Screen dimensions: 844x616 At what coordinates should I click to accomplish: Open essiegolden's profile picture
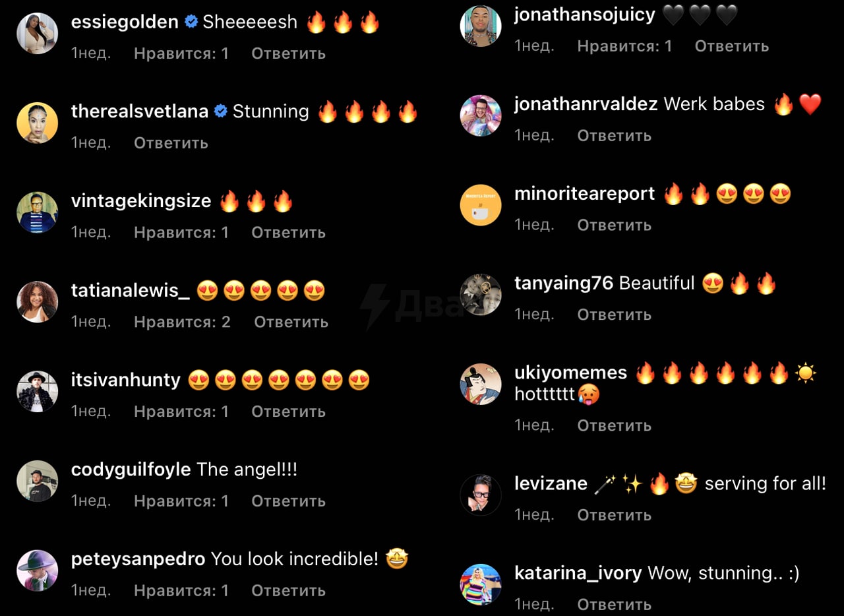point(37,33)
